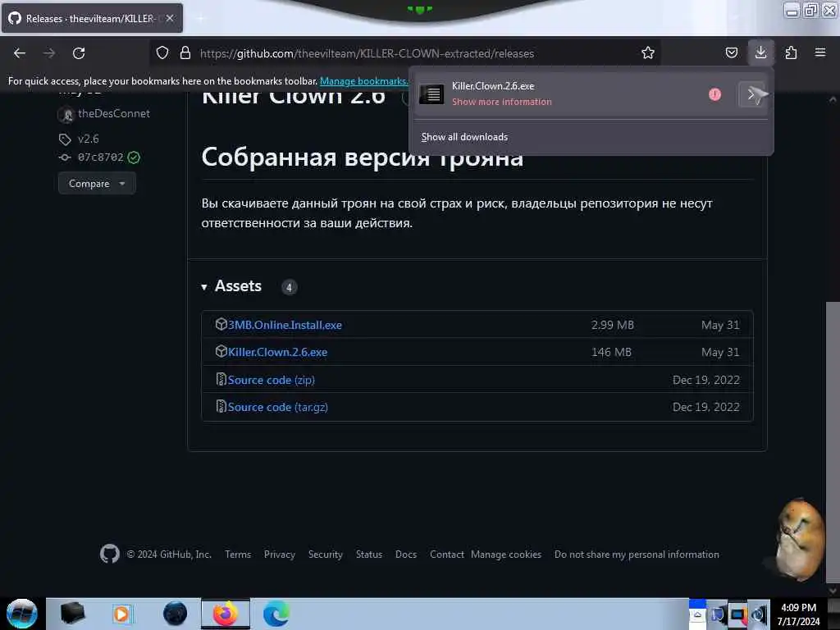Screen dimensions: 840x630
Task: Open the Windows Start menu
Action: coord(21,614)
